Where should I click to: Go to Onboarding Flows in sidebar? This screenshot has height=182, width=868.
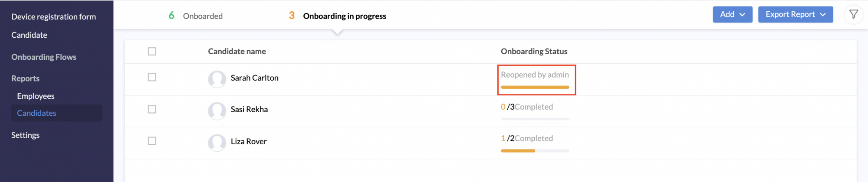point(44,57)
